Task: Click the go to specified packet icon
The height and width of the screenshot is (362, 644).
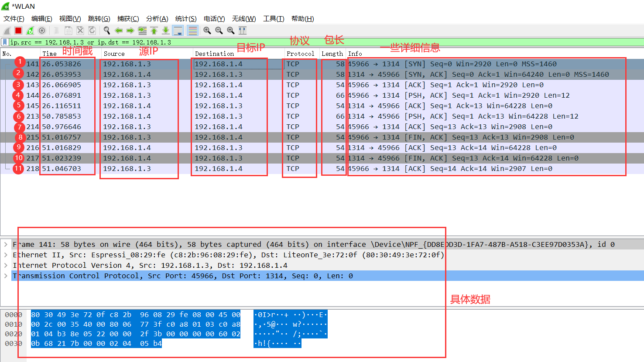Action: (x=142, y=31)
